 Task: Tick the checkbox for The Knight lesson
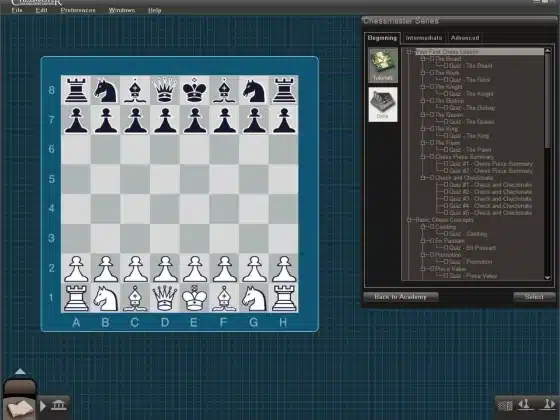point(431,86)
